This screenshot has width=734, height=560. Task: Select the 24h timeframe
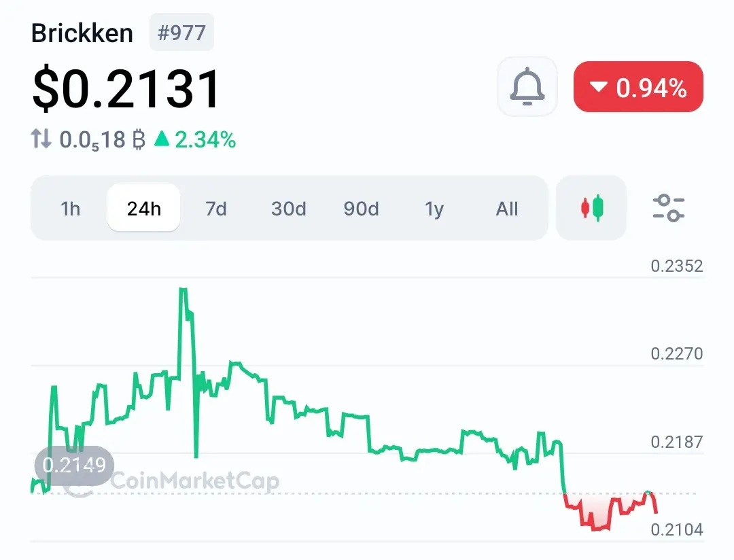[143, 208]
